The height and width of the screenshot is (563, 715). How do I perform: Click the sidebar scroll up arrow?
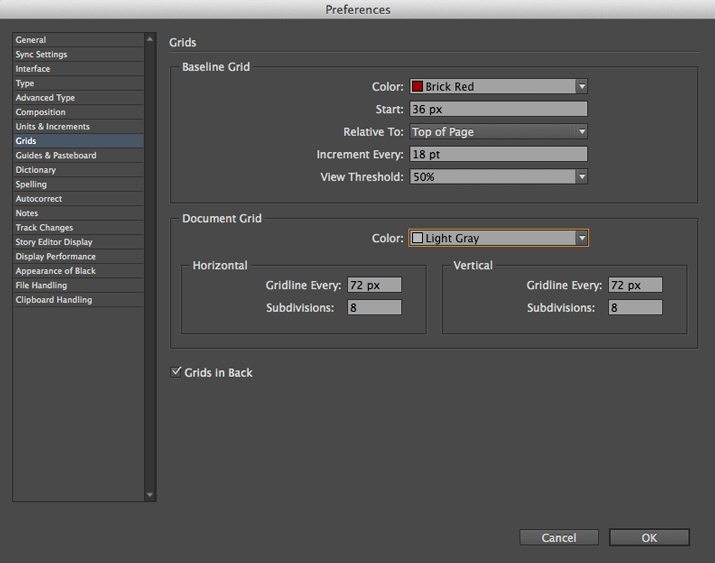pos(150,40)
